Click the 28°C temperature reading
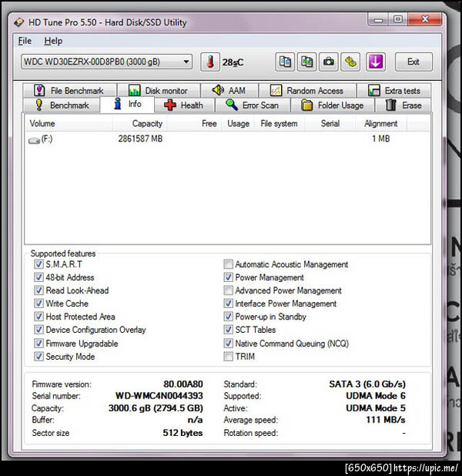 pyautogui.click(x=233, y=62)
